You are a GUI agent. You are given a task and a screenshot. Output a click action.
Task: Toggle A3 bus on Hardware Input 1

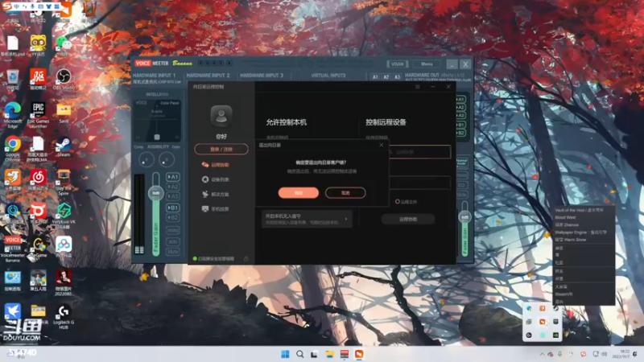click(x=173, y=196)
